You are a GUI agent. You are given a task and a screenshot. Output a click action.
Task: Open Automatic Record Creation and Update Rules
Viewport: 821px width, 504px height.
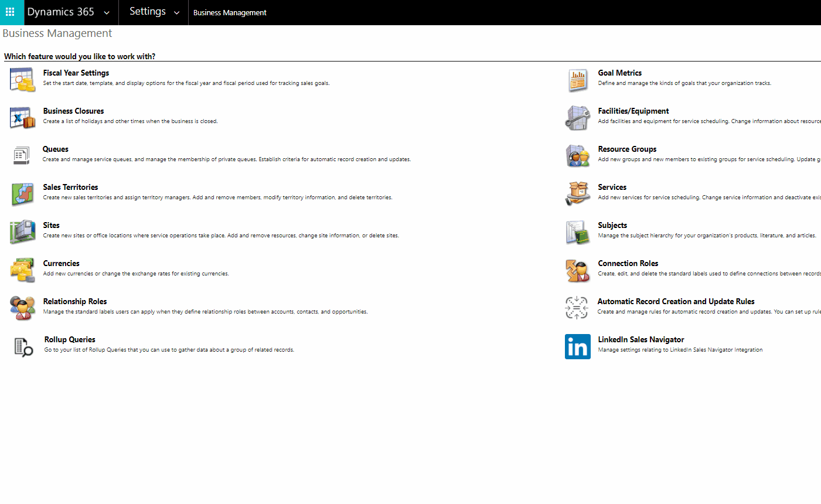676,301
